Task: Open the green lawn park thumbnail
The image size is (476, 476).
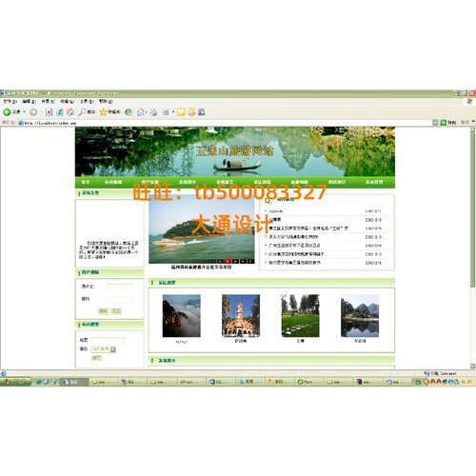Action: point(300,316)
